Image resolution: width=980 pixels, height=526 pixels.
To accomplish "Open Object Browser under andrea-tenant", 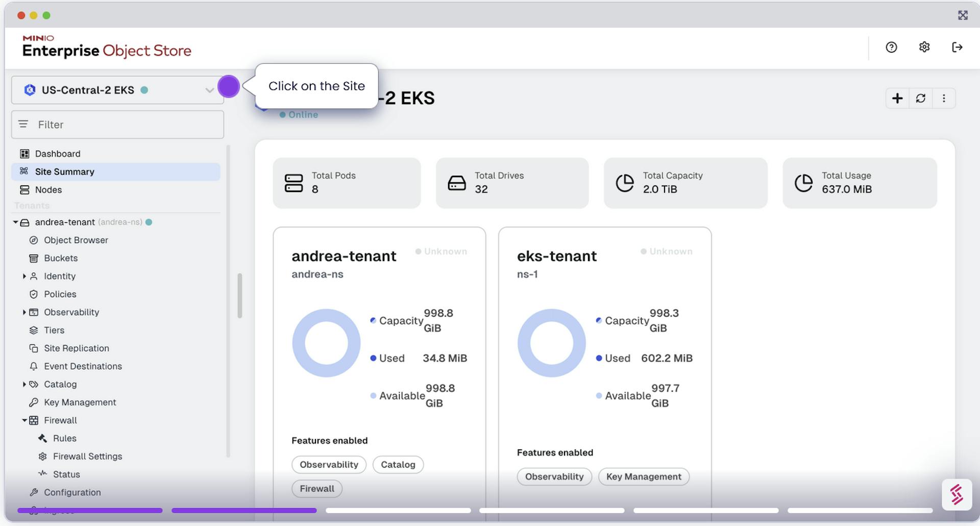I will 76,240.
